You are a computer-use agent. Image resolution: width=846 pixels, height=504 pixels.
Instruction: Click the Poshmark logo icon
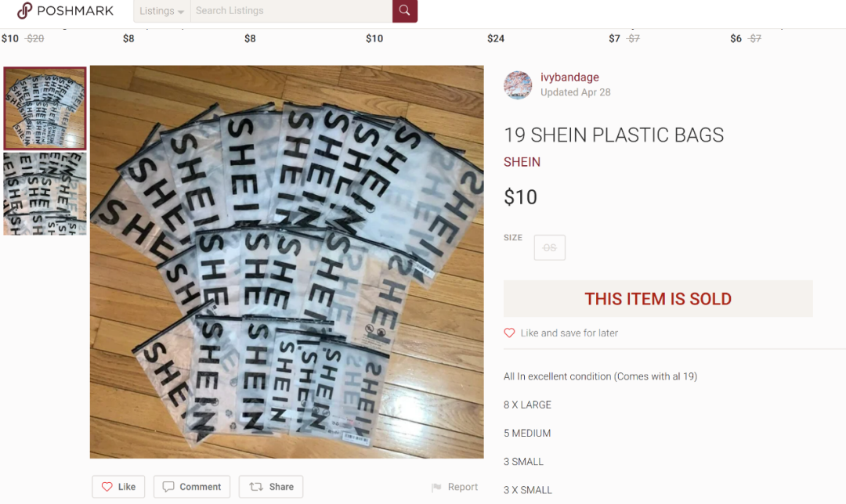pyautogui.click(x=24, y=10)
